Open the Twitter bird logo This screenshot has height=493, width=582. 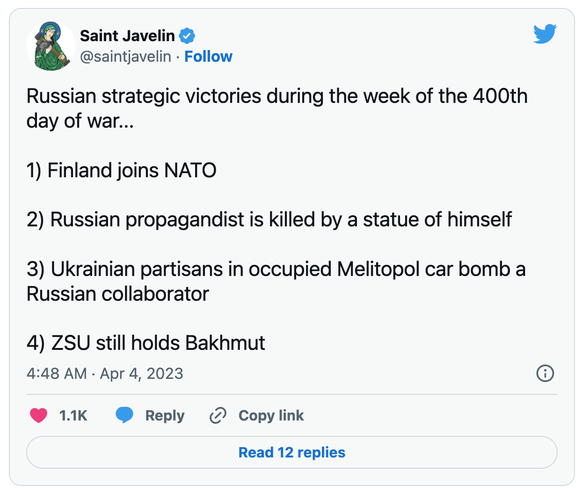[x=545, y=34]
